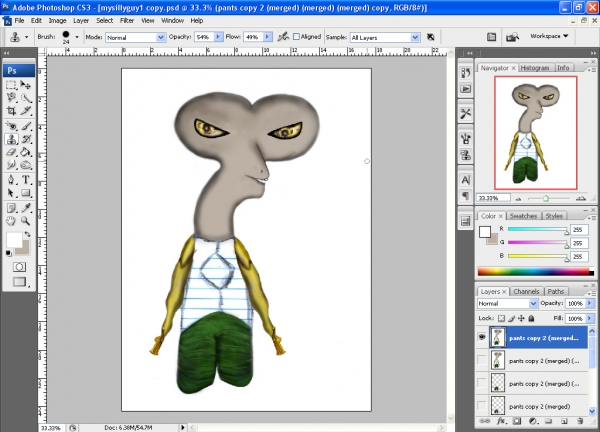Select the Crop tool

pos(11,111)
